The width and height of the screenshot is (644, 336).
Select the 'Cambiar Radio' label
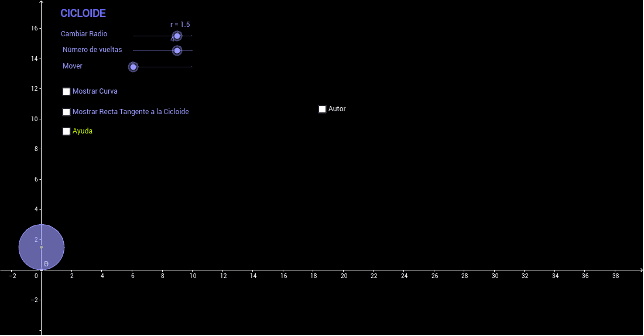pyautogui.click(x=84, y=34)
